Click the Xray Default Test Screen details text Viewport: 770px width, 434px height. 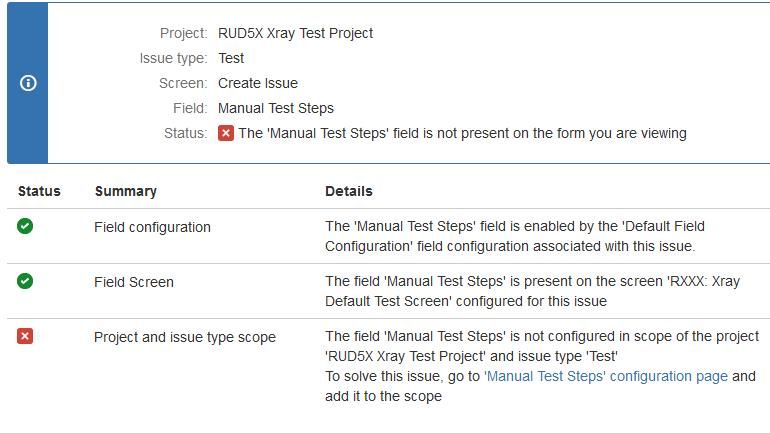coord(532,291)
